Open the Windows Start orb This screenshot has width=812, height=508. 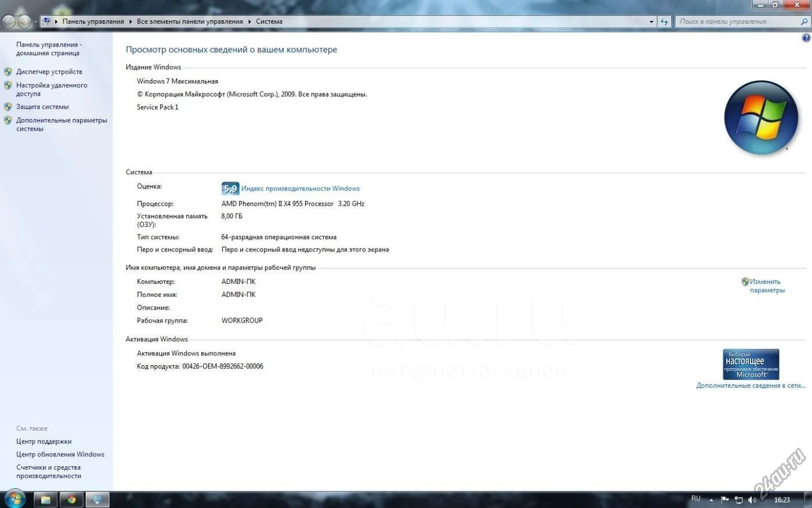14,499
